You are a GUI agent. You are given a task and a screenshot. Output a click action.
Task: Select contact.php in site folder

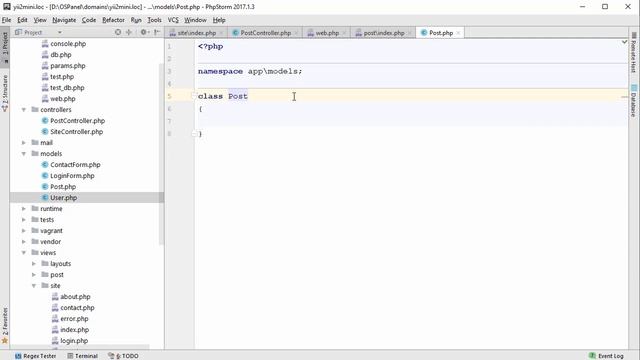click(x=77, y=308)
